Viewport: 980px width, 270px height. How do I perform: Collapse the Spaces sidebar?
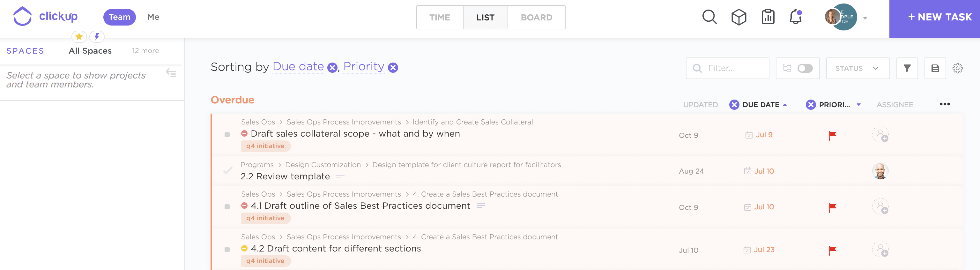(x=171, y=73)
